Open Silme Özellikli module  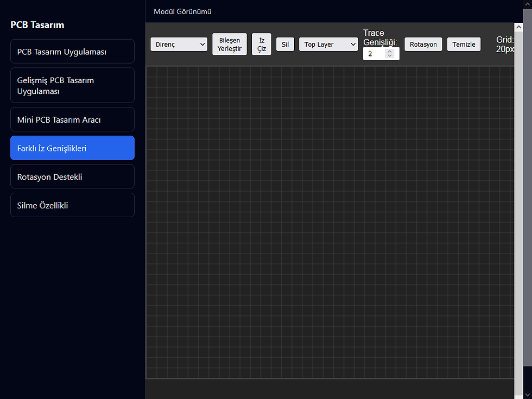pyautogui.click(x=72, y=205)
